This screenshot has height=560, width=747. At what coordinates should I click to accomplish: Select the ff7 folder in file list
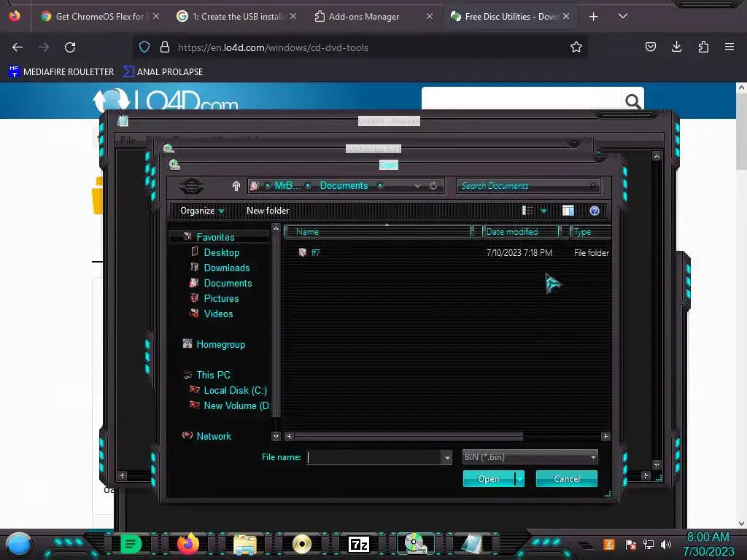tap(315, 253)
